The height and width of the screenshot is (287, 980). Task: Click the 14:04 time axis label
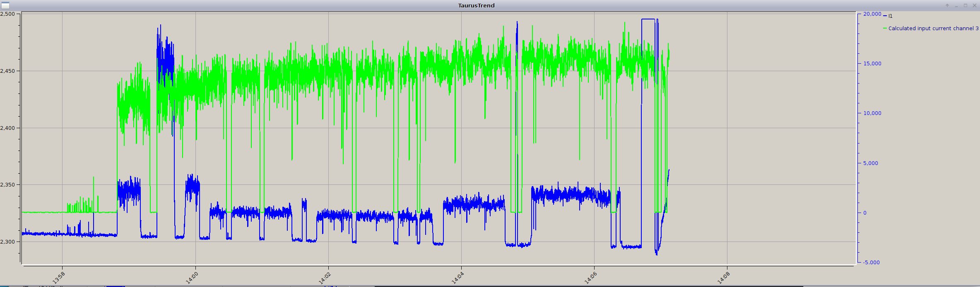[x=458, y=277]
